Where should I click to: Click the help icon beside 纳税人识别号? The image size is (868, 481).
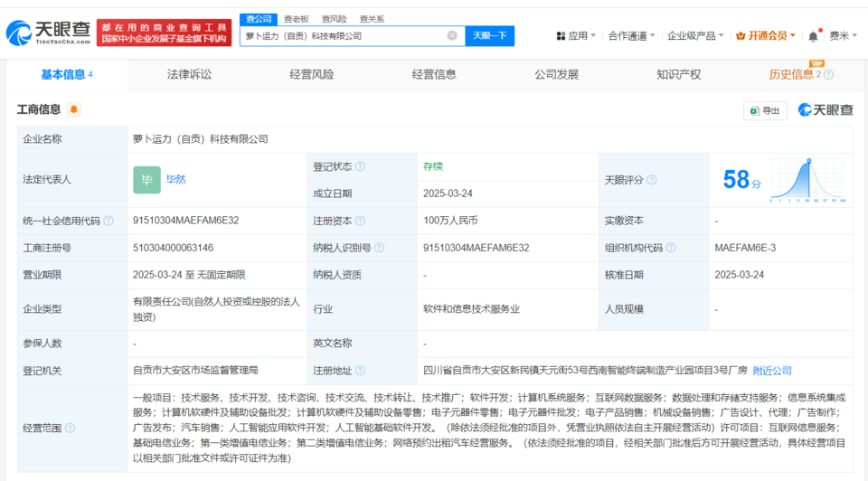(x=378, y=248)
